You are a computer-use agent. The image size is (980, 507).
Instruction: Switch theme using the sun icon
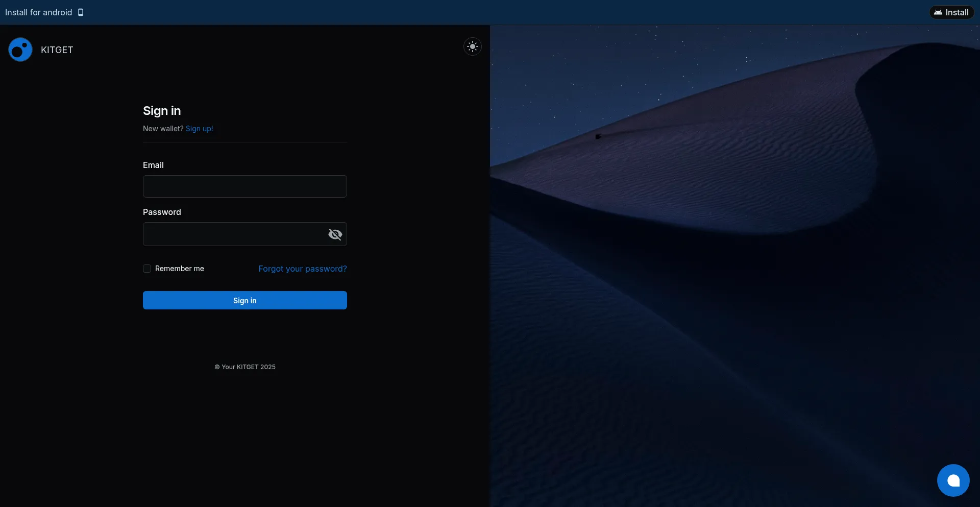(x=472, y=46)
